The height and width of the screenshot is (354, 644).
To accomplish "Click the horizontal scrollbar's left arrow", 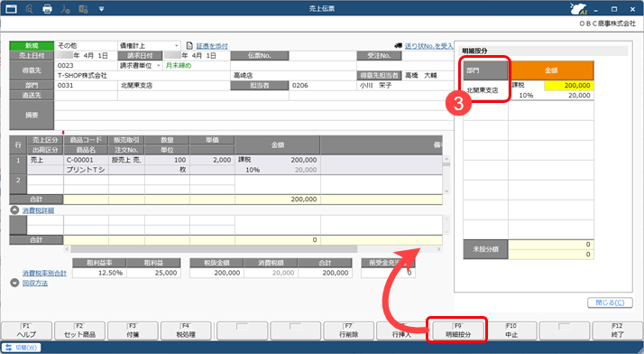I will click(x=68, y=249).
